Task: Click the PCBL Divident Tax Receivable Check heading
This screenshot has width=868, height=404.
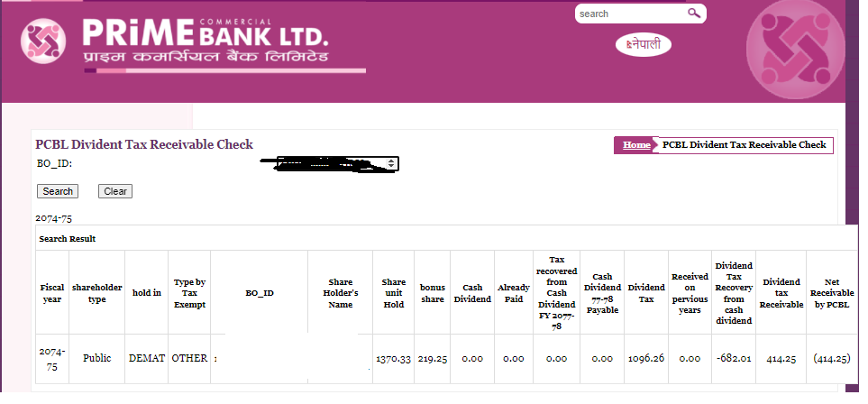Action: tap(144, 144)
